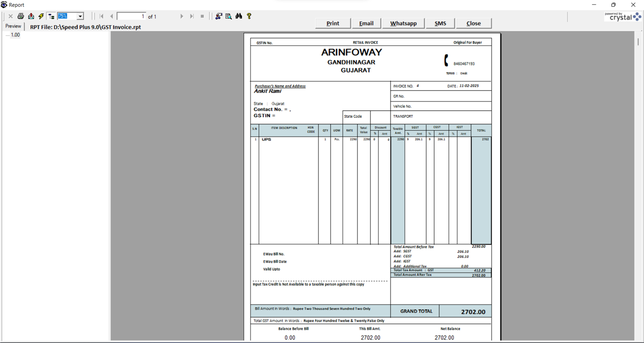Click the TRANSPORT field label
The width and height of the screenshot is (644, 343).
coord(403,116)
